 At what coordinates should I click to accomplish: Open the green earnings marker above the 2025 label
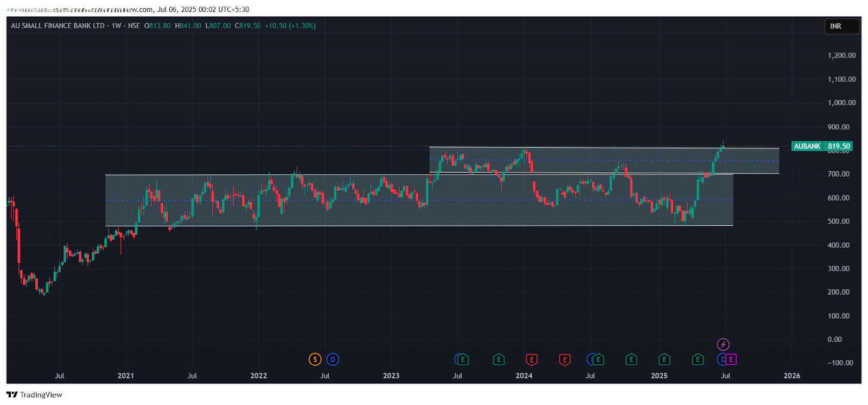664,359
